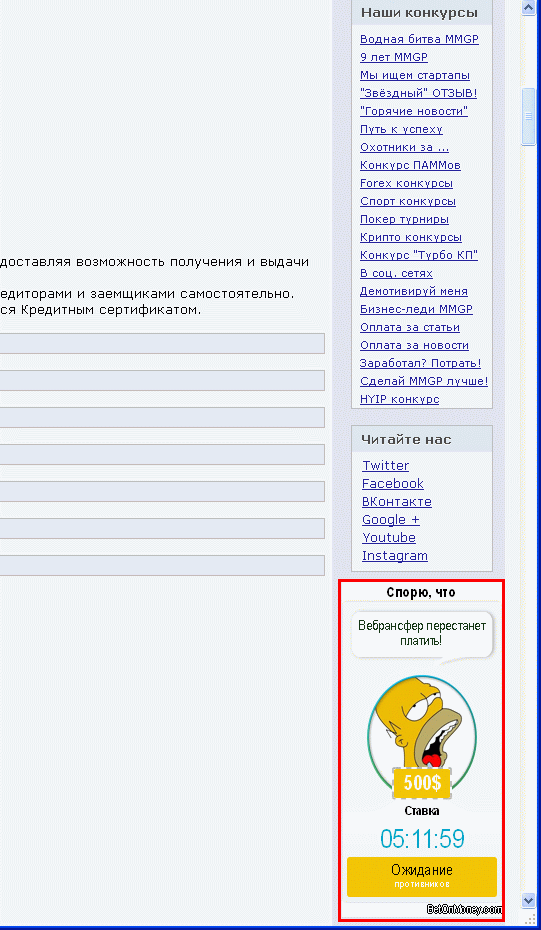The height and width of the screenshot is (930, 541).
Task: Open the Водная битва MMGP contest link
Action: [419, 40]
